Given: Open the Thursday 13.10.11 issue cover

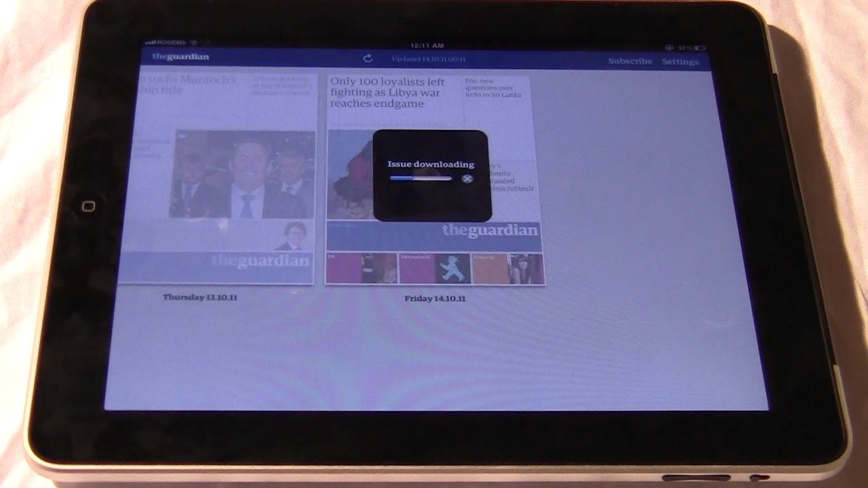Looking at the screenshot, I should [x=217, y=178].
